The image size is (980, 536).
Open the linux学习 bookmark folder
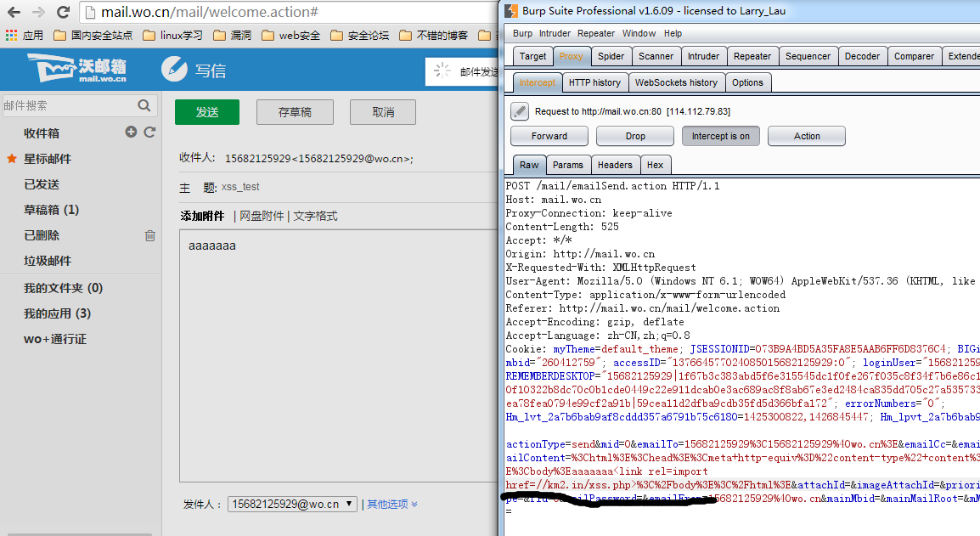(173, 35)
